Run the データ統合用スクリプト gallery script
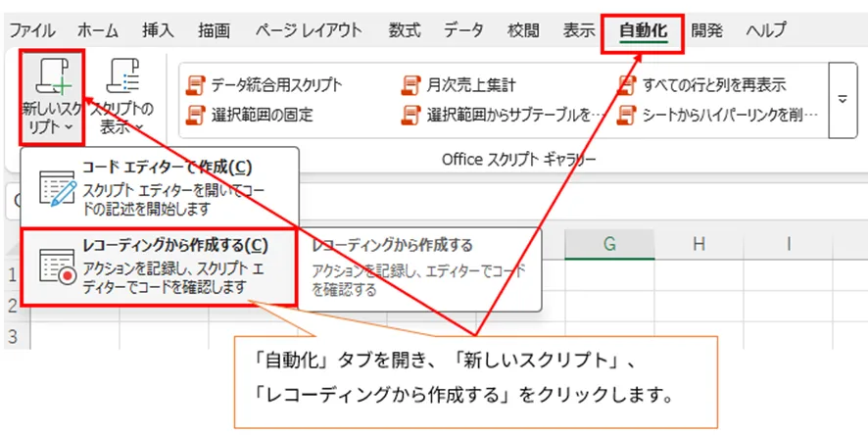Screen dimensions: 868x435 point(265,85)
